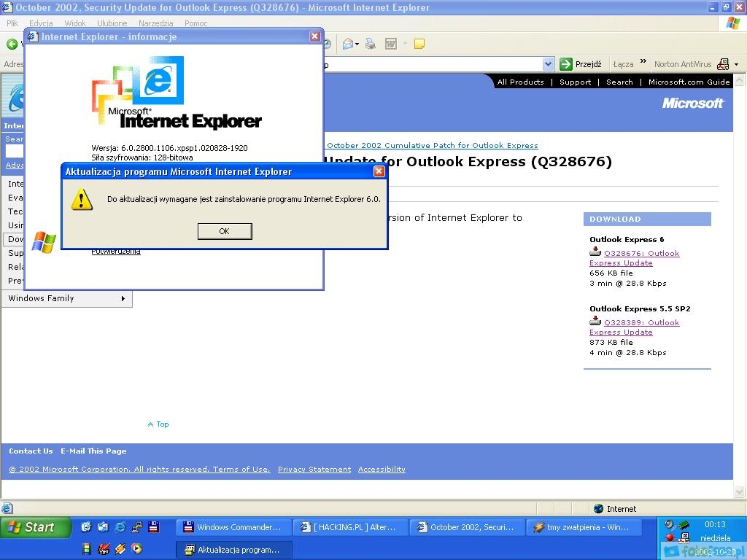
Task: Click the Norton AntiVirus toolbar icon
Action: point(723,64)
